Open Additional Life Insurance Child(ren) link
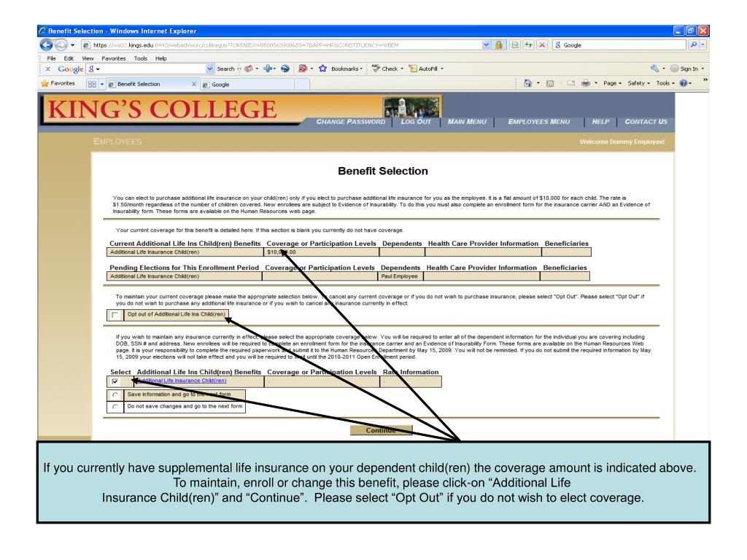Viewport: 747px width, 560px height. click(x=181, y=381)
